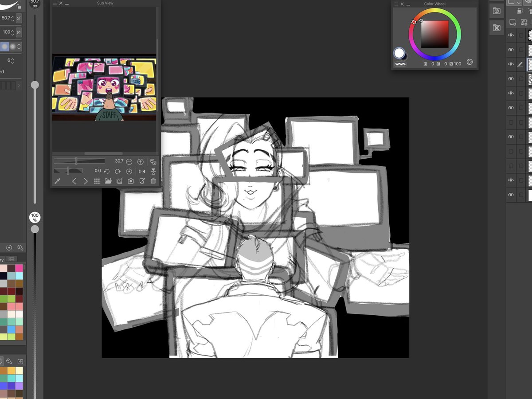532x399 pixels.
Task: Toggle opacity dynamics button
Action: (19, 32)
